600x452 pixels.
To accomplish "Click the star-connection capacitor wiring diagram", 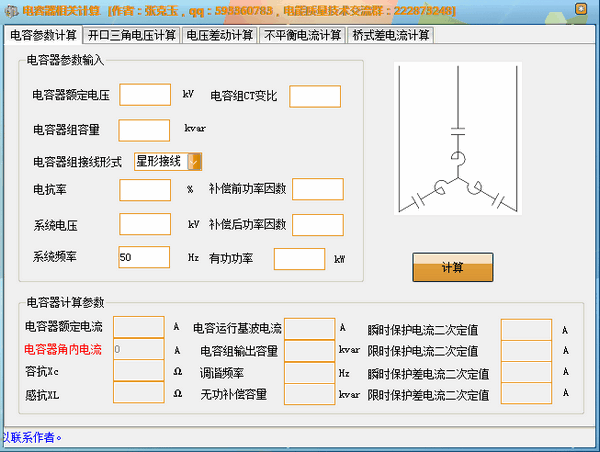I will pos(458,139).
